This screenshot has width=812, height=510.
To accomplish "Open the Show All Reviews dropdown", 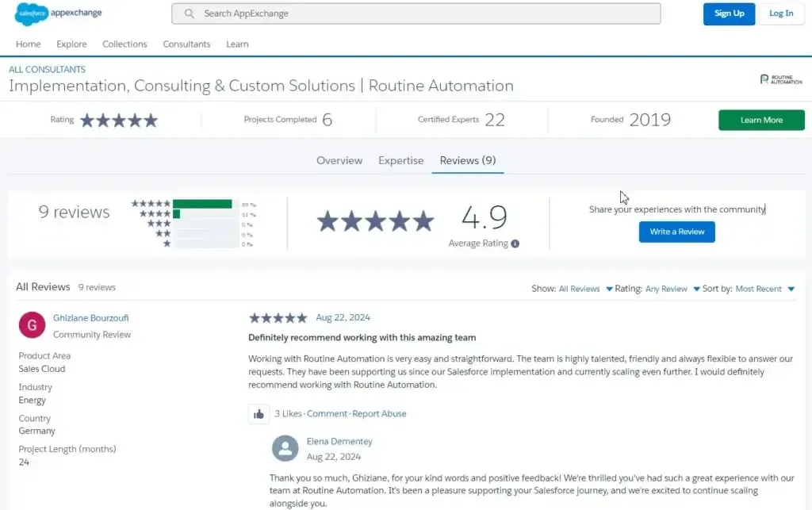I will [x=586, y=289].
